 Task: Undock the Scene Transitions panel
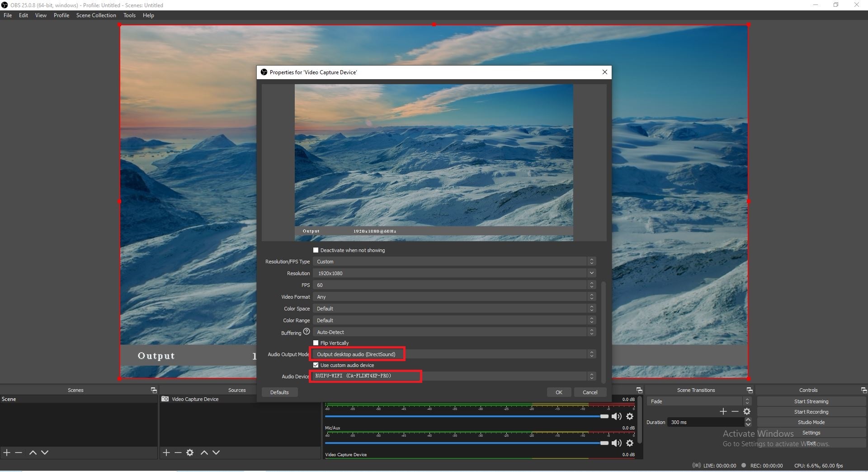click(750, 390)
